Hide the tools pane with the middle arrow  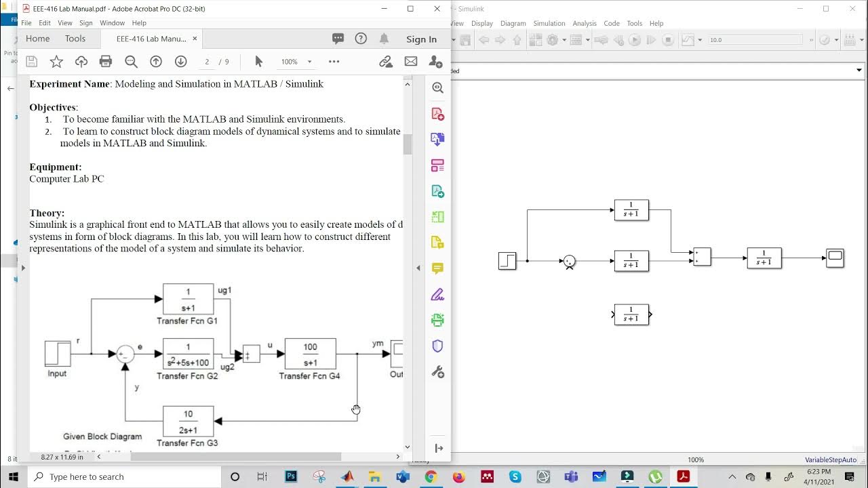tap(418, 268)
